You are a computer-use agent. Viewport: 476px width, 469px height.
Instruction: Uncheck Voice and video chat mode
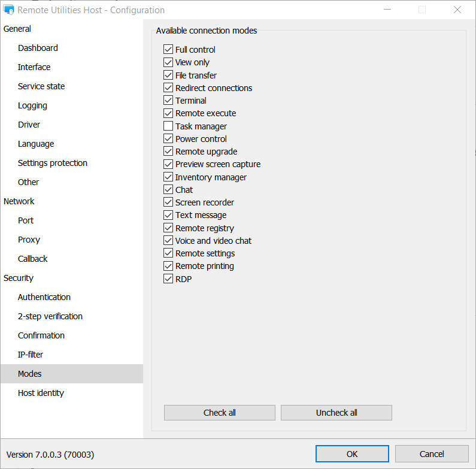coord(168,241)
